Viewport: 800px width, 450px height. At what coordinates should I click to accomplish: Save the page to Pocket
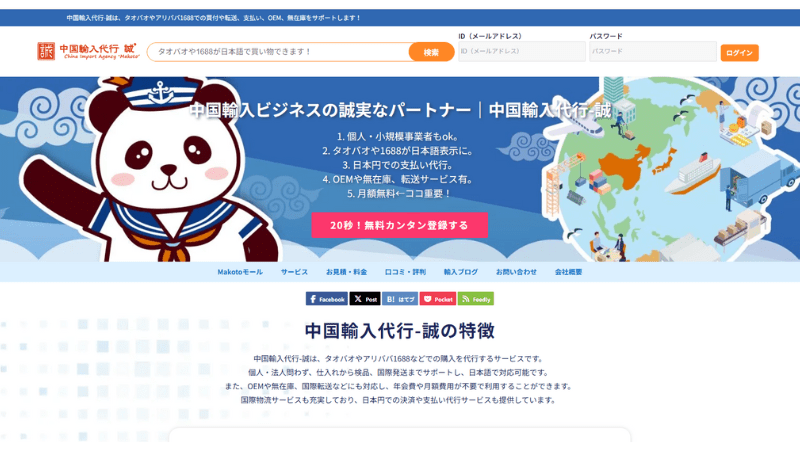tap(438, 299)
